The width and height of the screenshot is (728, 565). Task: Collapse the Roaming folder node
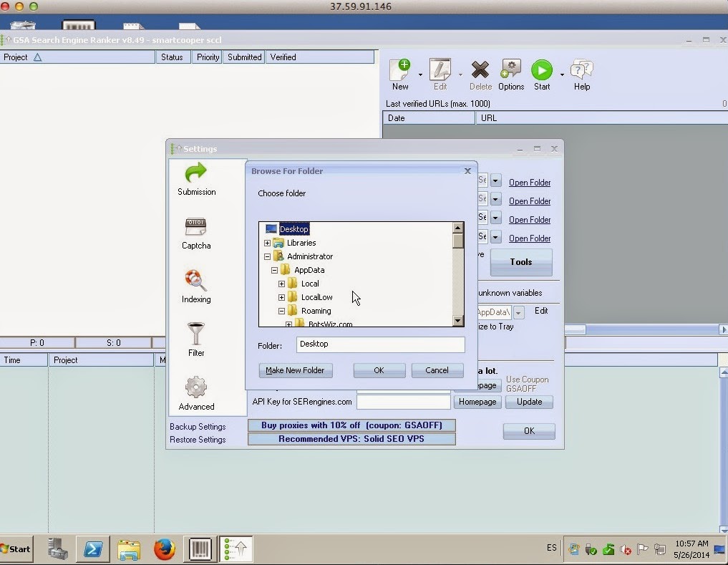[281, 311]
